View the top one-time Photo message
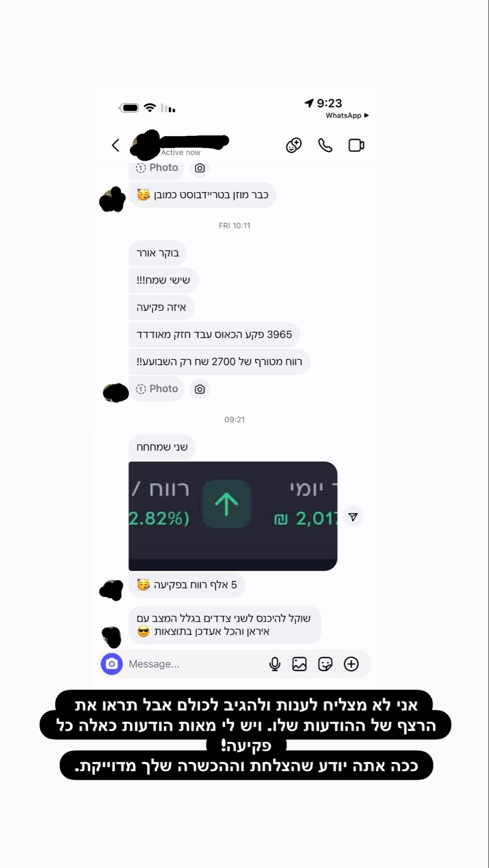This screenshot has height=868, width=489. 157,168
